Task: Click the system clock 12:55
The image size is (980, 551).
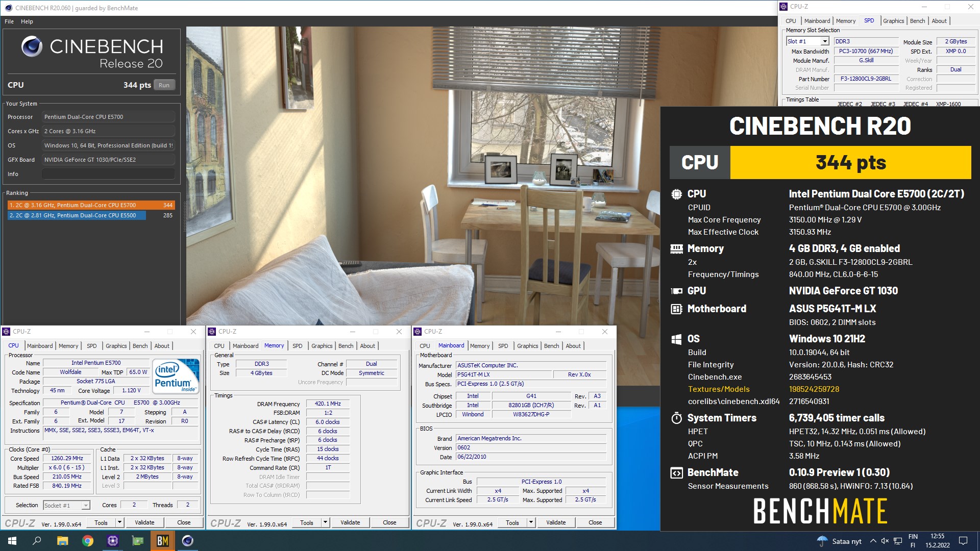Action: (937, 536)
